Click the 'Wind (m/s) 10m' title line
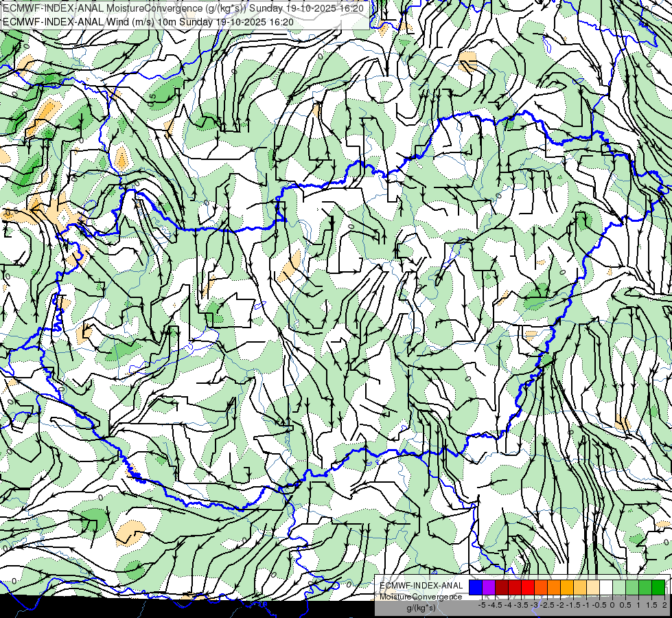 148,21
